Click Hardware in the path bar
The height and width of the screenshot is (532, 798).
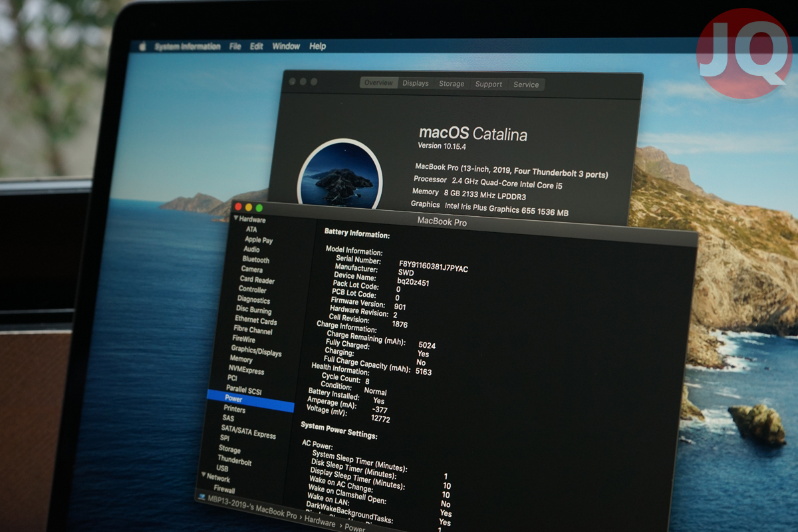pyautogui.click(x=321, y=522)
